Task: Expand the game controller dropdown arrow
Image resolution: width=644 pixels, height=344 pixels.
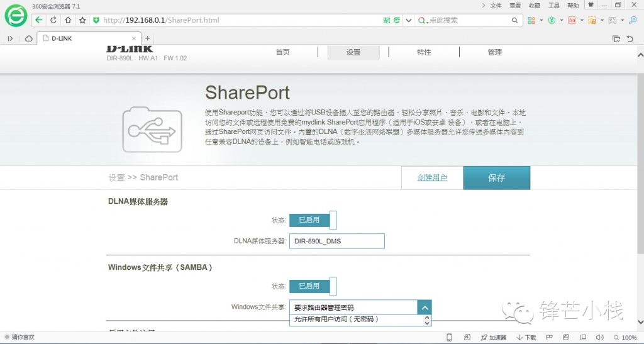Action: 622,20
